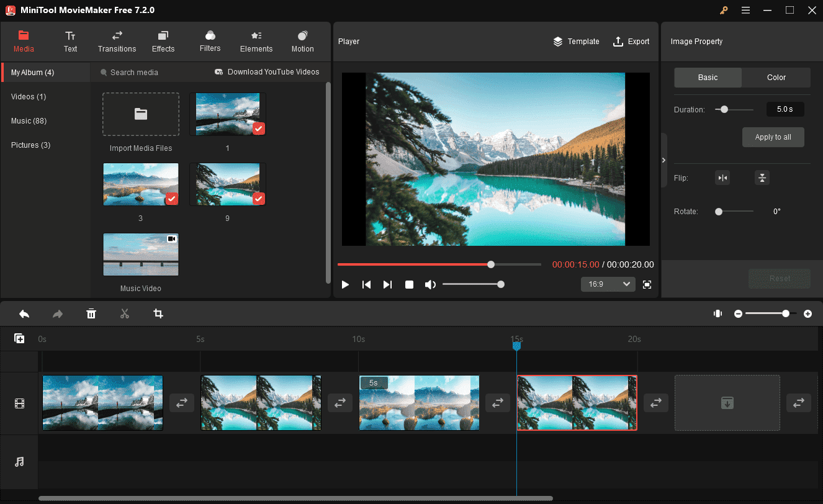Switch to Basic property tab
The height and width of the screenshot is (504, 823).
[x=708, y=78]
